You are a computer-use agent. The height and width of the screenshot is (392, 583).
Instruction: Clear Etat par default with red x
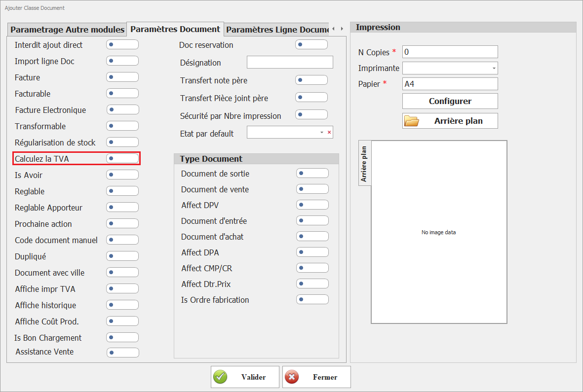(329, 133)
